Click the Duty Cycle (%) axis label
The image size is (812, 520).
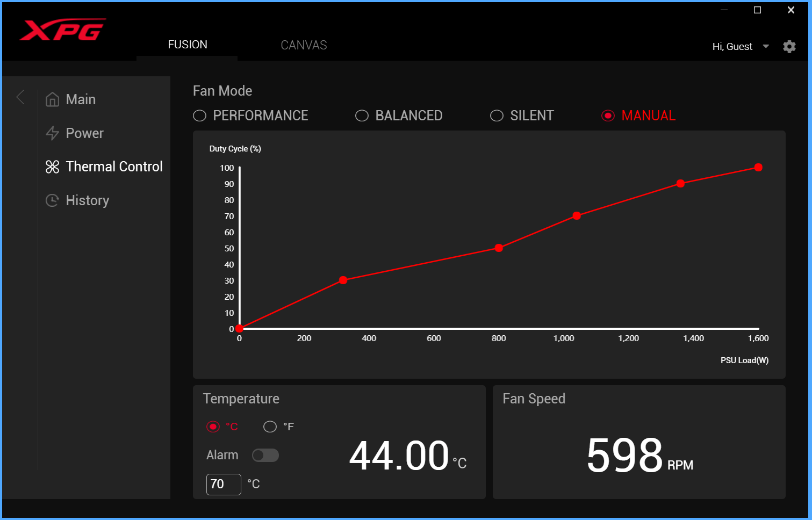(x=235, y=149)
